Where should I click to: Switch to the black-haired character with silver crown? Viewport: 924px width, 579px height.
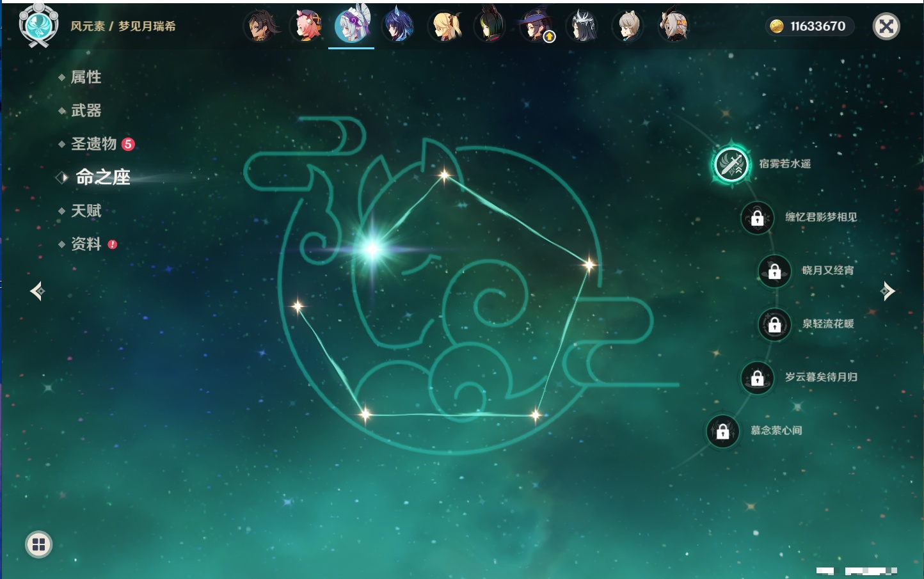coord(582,26)
